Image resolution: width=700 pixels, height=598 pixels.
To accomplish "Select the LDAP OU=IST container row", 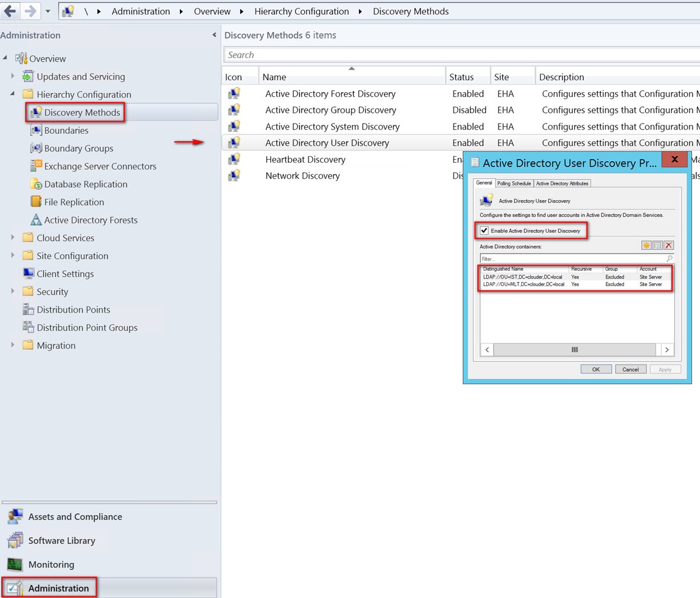I will (x=576, y=277).
